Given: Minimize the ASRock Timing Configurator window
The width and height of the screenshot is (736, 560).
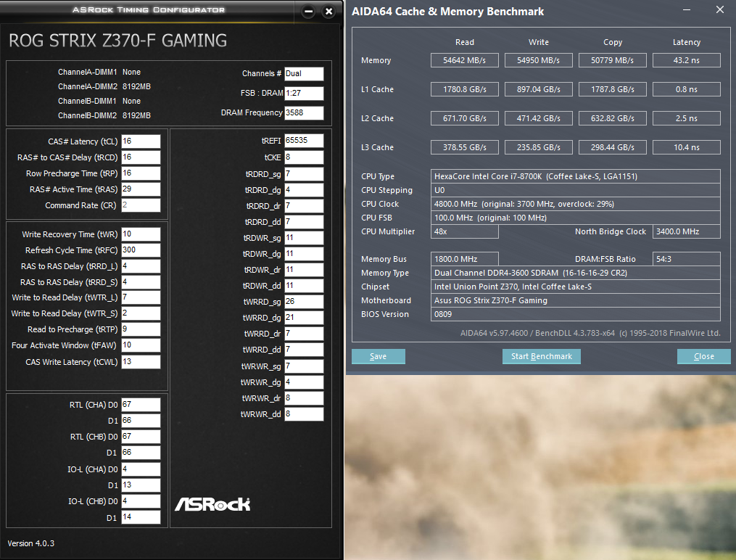Looking at the screenshot, I should point(308,12).
